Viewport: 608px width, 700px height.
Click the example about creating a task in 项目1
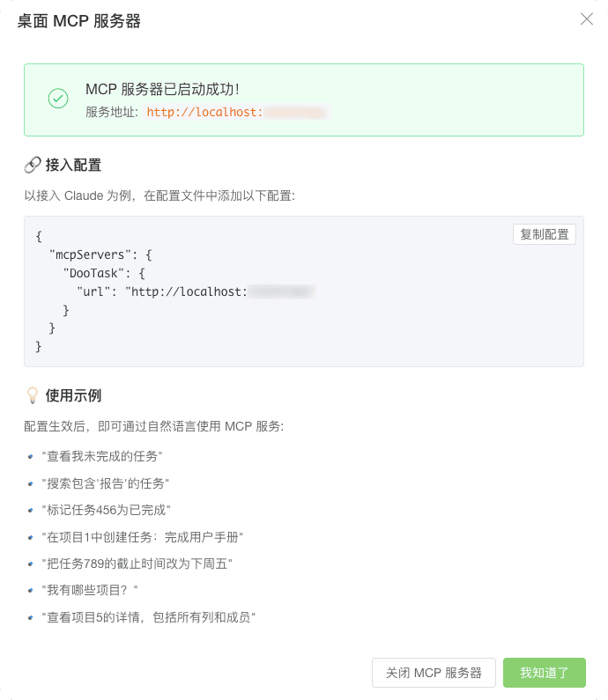(142, 537)
